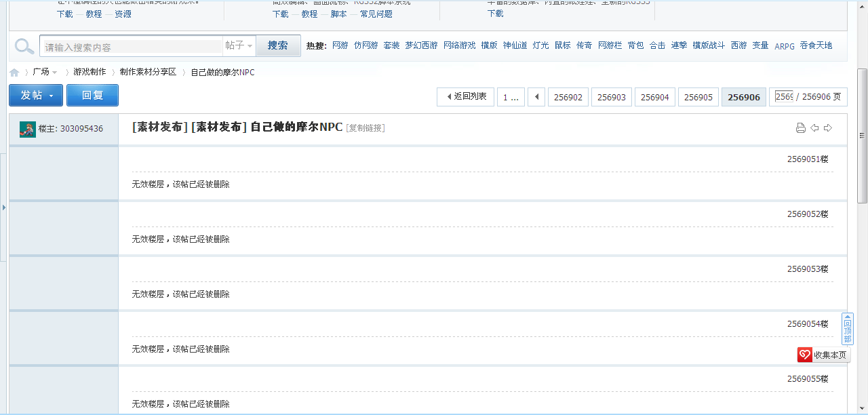The image size is (868, 415).
Task: Go to page 256904
Action: pos(655,97)
